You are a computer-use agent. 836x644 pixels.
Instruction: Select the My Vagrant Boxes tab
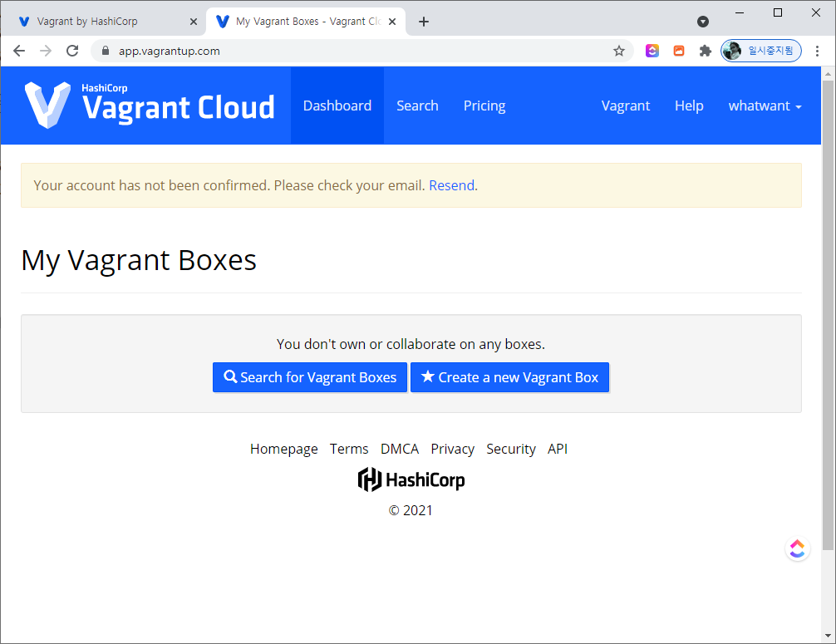pos(306,22)
